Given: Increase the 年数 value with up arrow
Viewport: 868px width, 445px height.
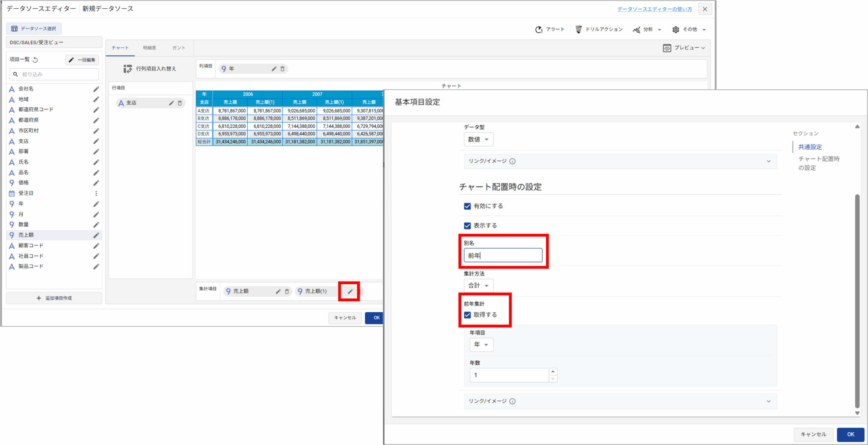Looking at the screenshot, I should point(553,371).
